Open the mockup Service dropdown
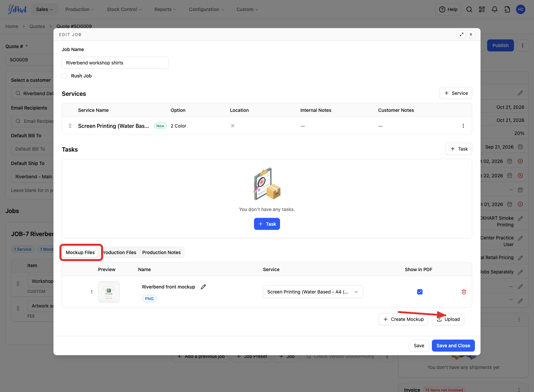The image size is (534, 392). [x=313, y=292]
